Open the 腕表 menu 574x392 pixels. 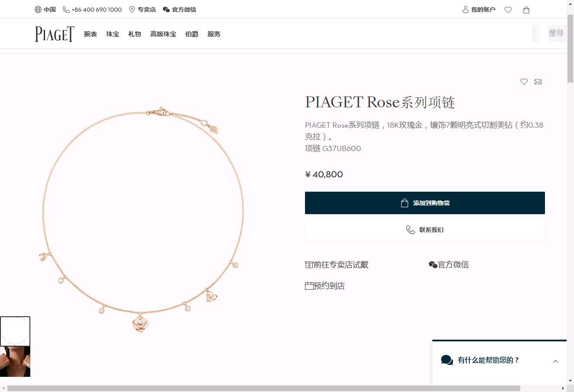click(91, 34)
